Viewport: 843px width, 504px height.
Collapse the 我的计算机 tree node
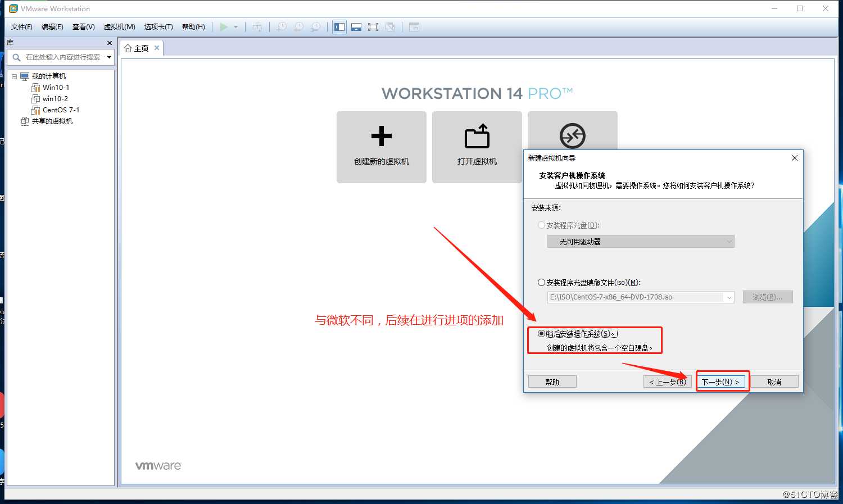[14, 76]
